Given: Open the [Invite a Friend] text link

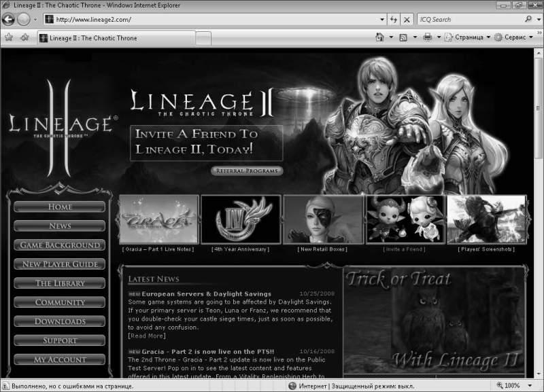Looking at the screenshot, I should pyautogui.click(x=404, y=249).
